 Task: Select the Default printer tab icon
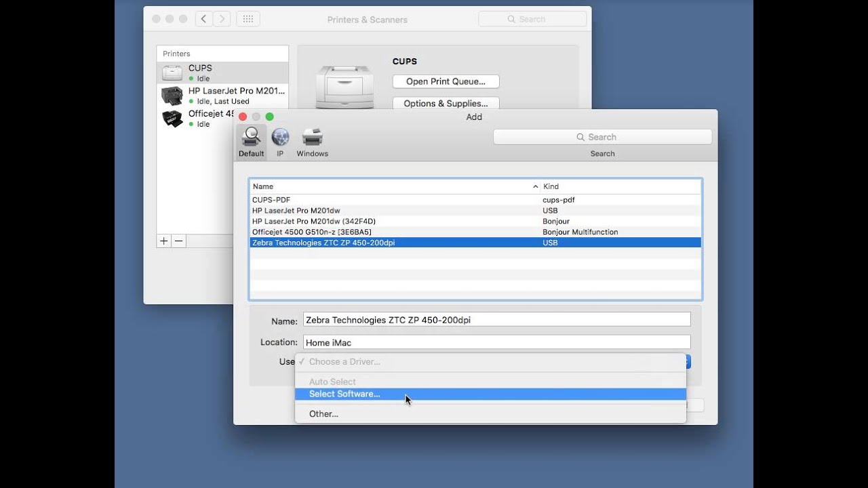(251, 142)
